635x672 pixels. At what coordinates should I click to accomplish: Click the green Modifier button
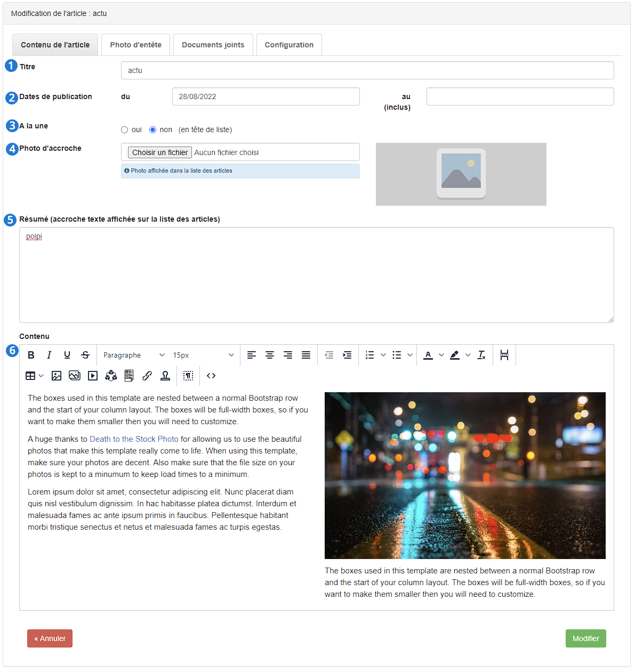click(x=586, y=638)
